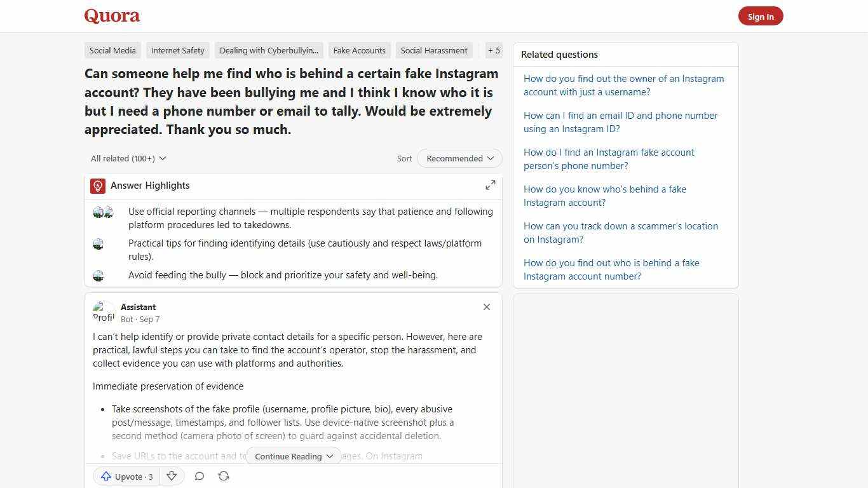Dismiss the Assistant answer with the X
Image resolution: width=868 pixels, height=488 pixels.
click(487, 307)
